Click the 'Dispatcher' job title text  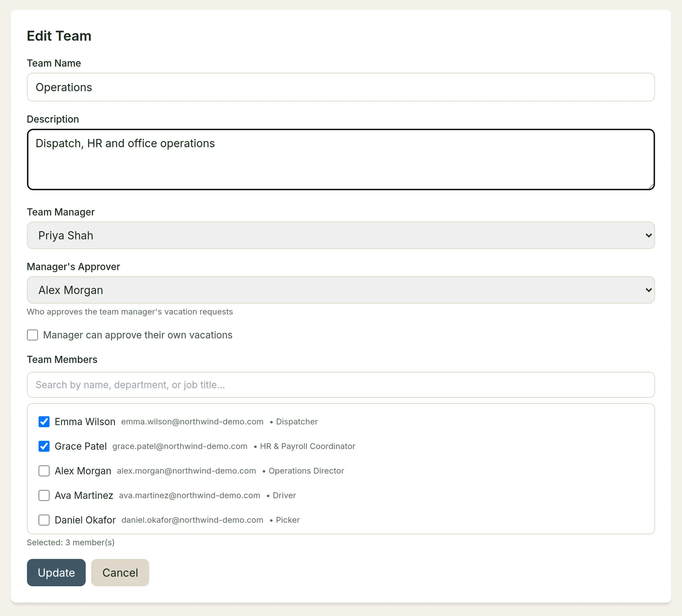coord(297,421)
